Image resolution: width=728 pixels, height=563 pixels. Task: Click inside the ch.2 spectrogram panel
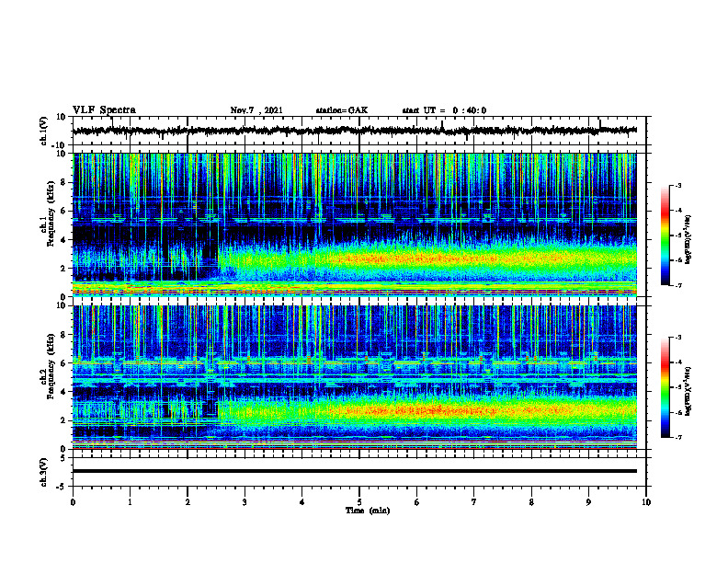tap(354, 377)
